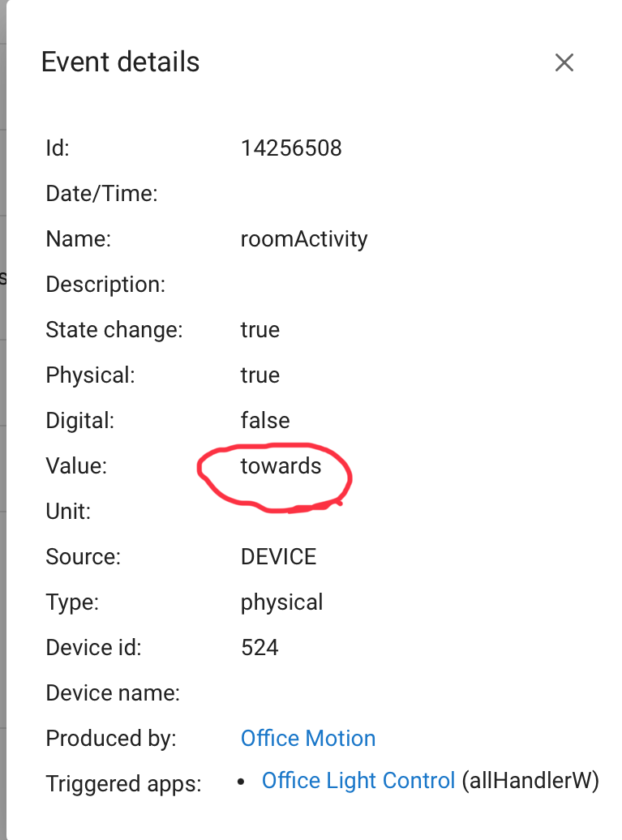Image resolution: width=622 pixels, height=840 pixels.
Task: Click the '(allHandlerW)' handler text
Action: click(530, 781)
